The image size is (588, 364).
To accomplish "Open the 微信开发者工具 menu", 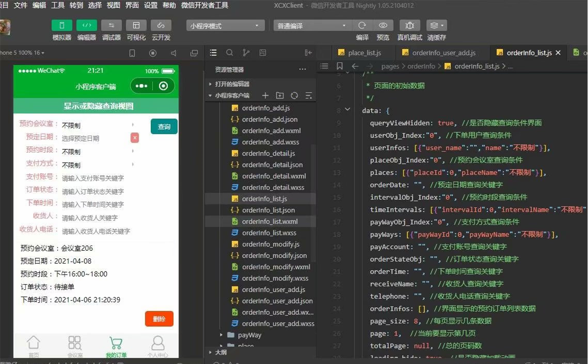I will [x=205, y=5].
